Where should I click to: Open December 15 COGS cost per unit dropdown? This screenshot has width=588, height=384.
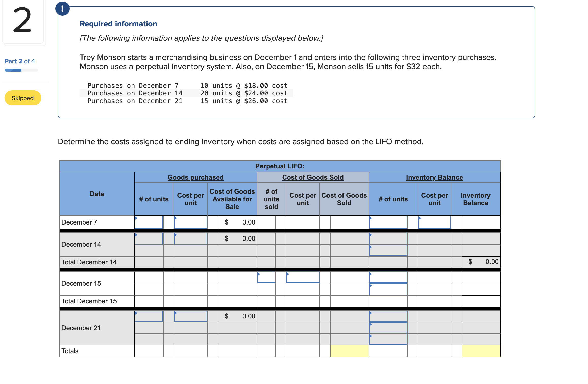point(303,277)
